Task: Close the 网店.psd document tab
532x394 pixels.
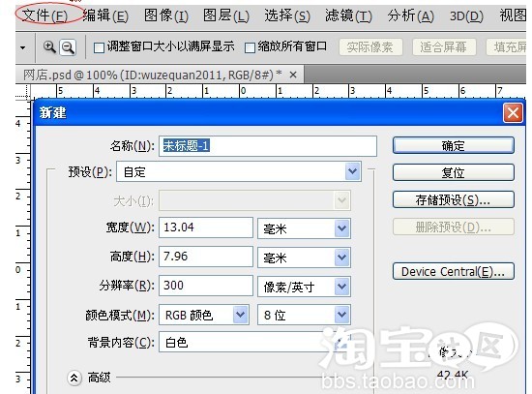Action: tap(293, 75)
